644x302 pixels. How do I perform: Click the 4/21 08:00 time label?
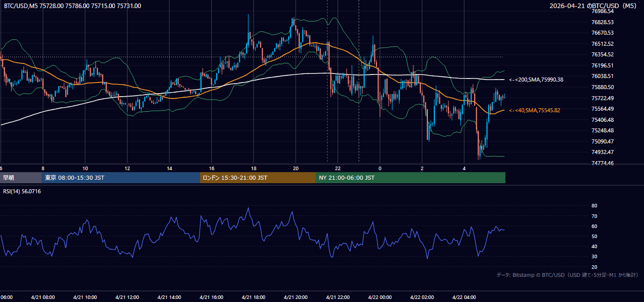(x=43, y=297)
